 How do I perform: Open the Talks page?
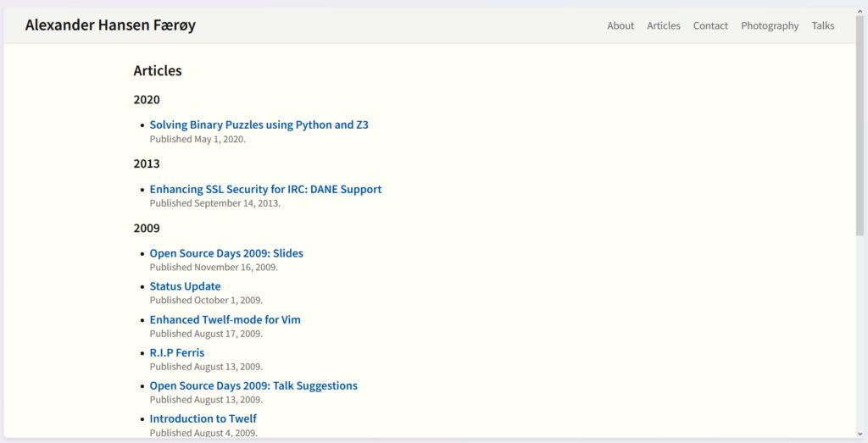click(x=822, y=25)
